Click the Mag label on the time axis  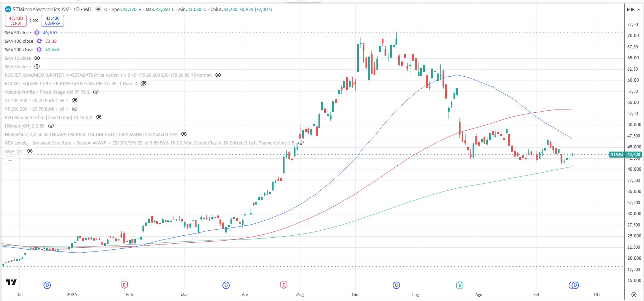click(300, 295)
